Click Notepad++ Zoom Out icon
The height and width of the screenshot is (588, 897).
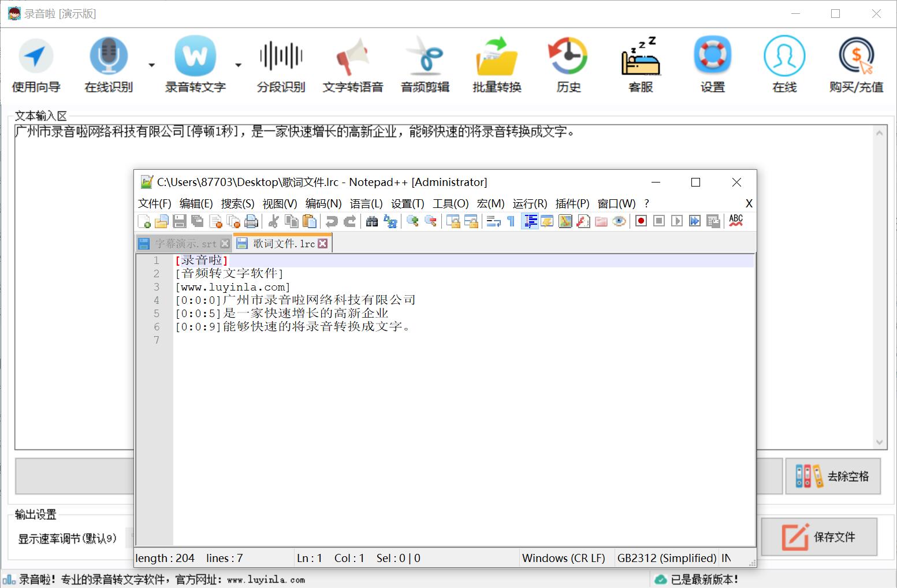click(x=430, y=221)
